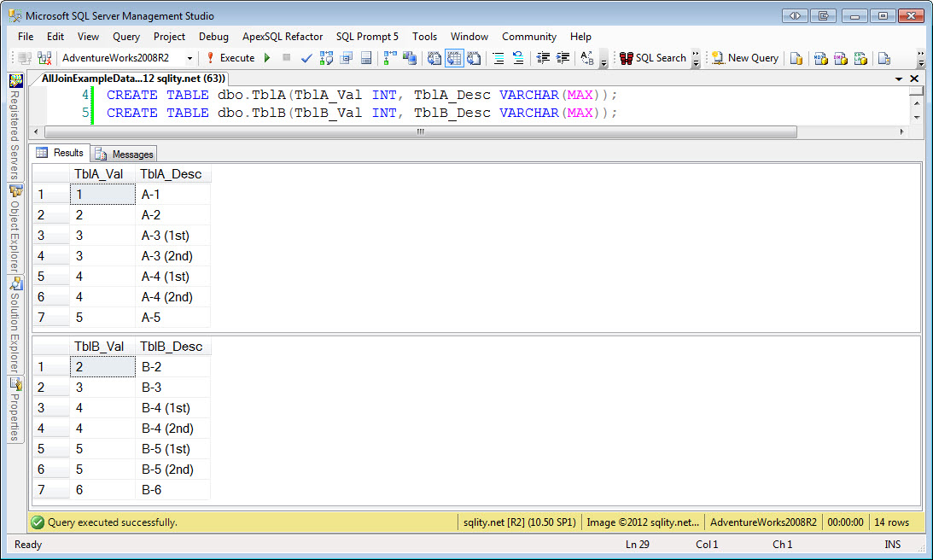Click the decrease indent toolbar icon
Image resolution: width=933 pixels, height=560 pixels.
[x=543, y=58]
